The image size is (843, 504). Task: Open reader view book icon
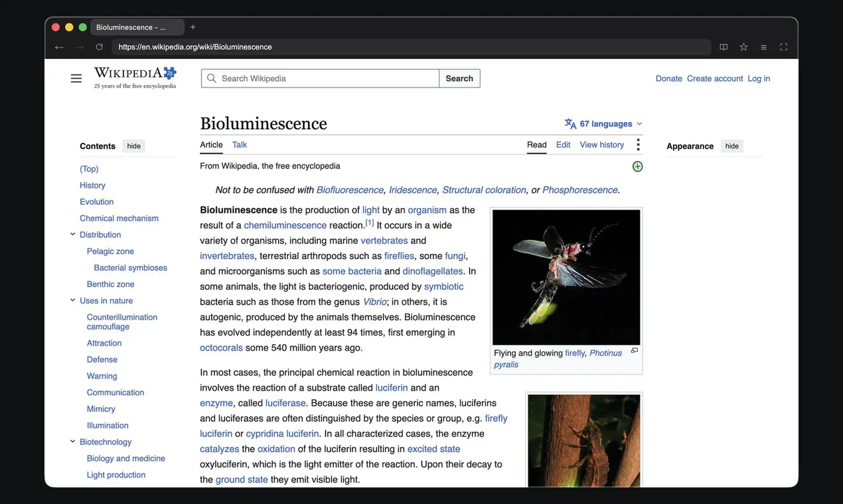[724, 47]
